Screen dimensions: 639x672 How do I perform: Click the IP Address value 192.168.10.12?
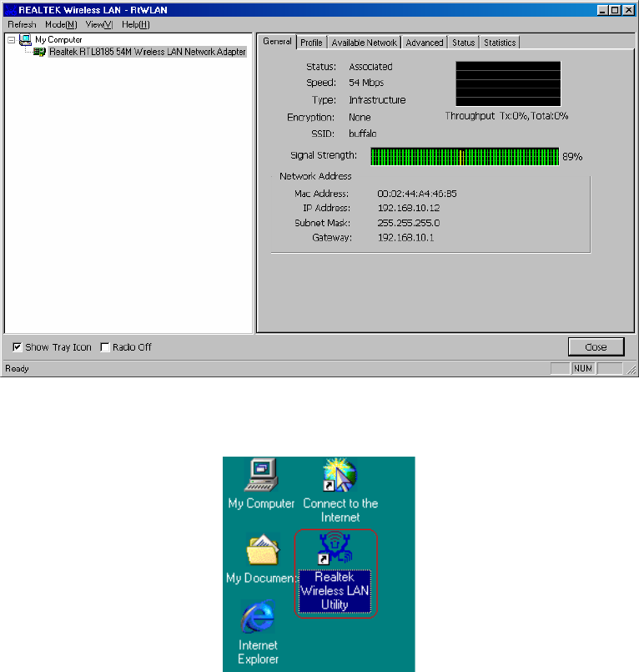click(x=409, y=208)
